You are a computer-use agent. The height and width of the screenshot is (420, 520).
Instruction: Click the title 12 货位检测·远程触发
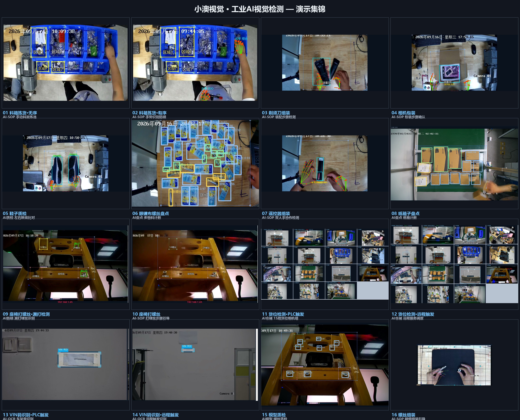(413, 314)
